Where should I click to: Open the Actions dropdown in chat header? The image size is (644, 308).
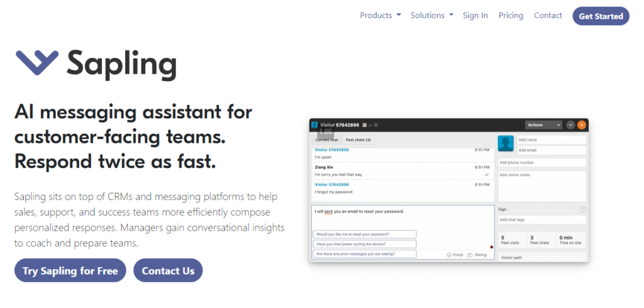click(x=544, y=125)
